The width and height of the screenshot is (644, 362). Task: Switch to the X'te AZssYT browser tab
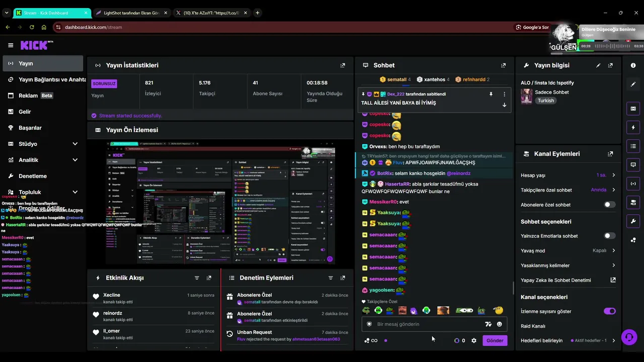pos(210,13)
